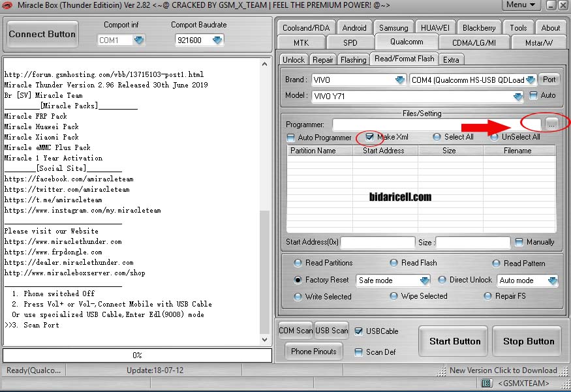Open the Repair sub-tab
Viewport: 571px width, 392px height.
coord(322,60)
